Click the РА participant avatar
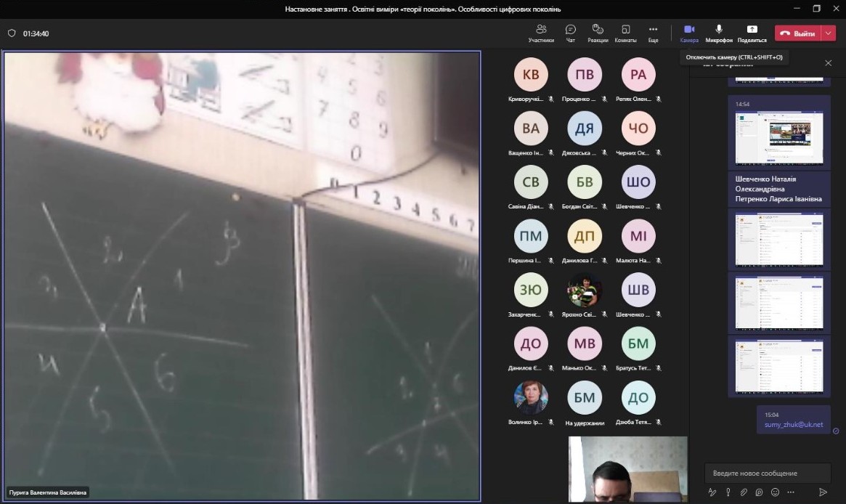This screenshot has height=504, width=846. pyautogui.click(x=638, y=75)
